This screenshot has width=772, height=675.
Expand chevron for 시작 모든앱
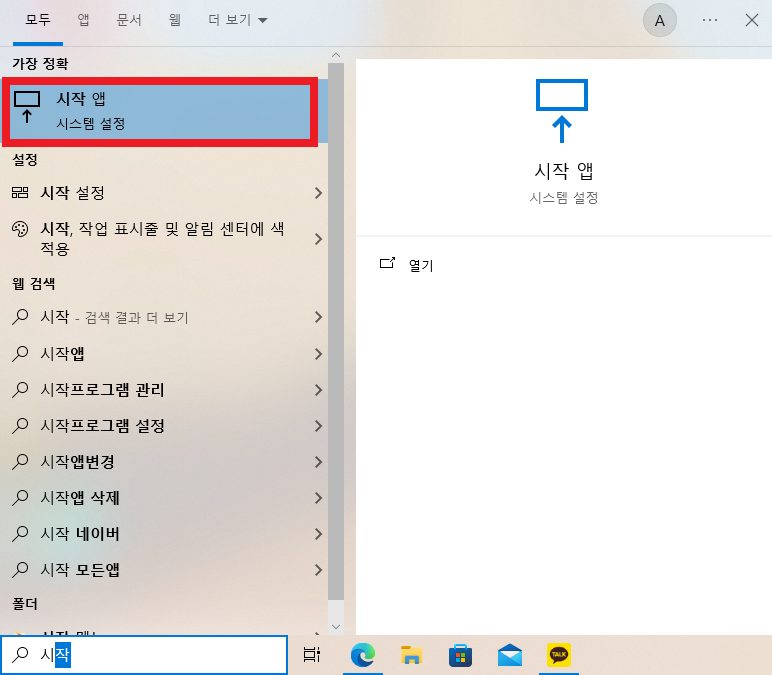pyautogui.click(x=318, y=570)
